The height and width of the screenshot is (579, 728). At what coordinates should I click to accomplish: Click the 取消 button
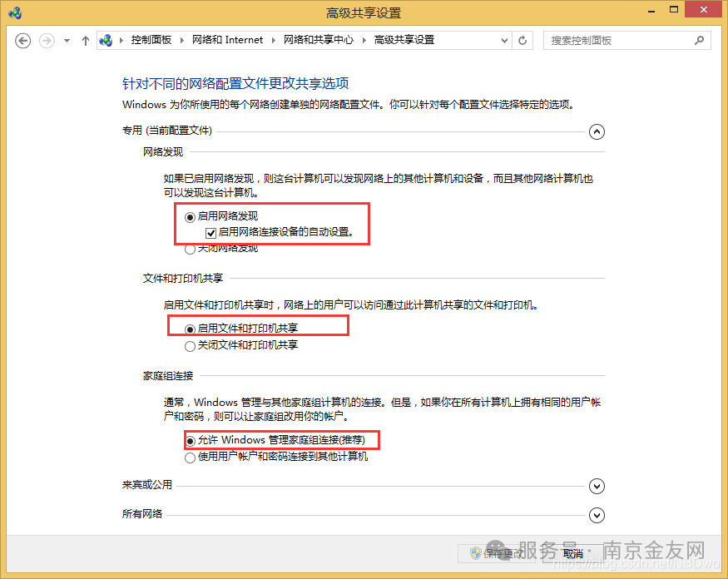click(x=572, y=552)
